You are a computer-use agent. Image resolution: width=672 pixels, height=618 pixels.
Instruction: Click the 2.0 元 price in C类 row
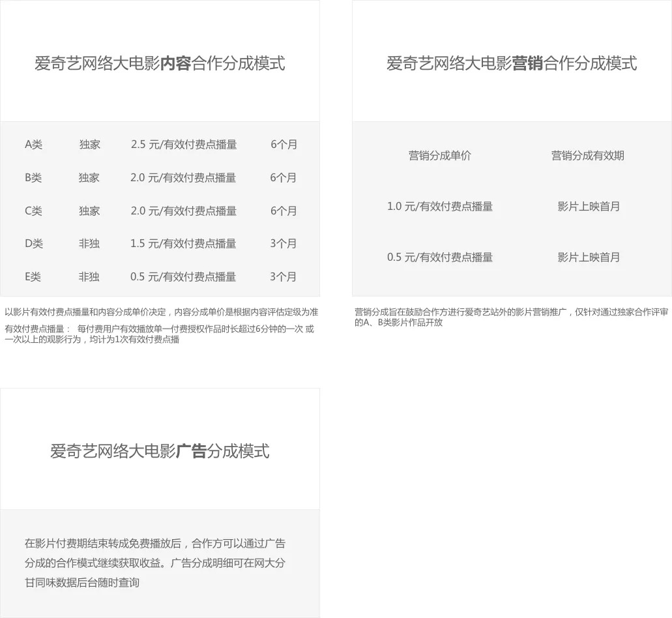[x=183, y=211]
